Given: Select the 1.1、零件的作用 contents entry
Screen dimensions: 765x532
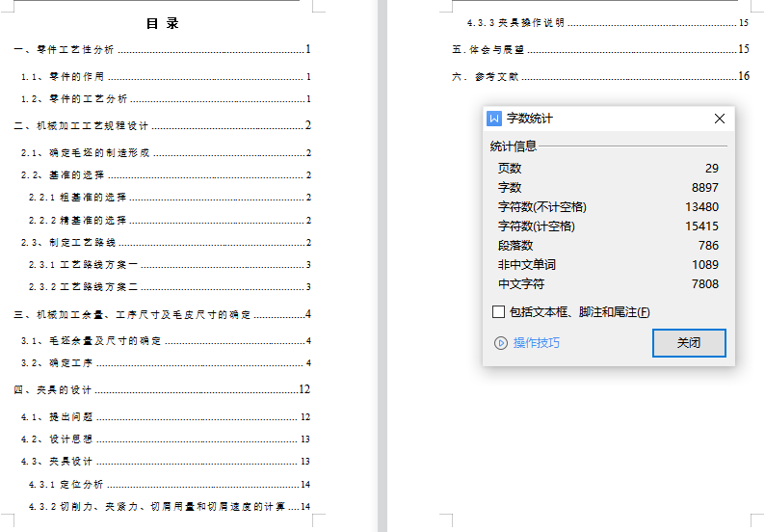Looking at the screenshot, I should pyautogui.click(x=63, y=77).
